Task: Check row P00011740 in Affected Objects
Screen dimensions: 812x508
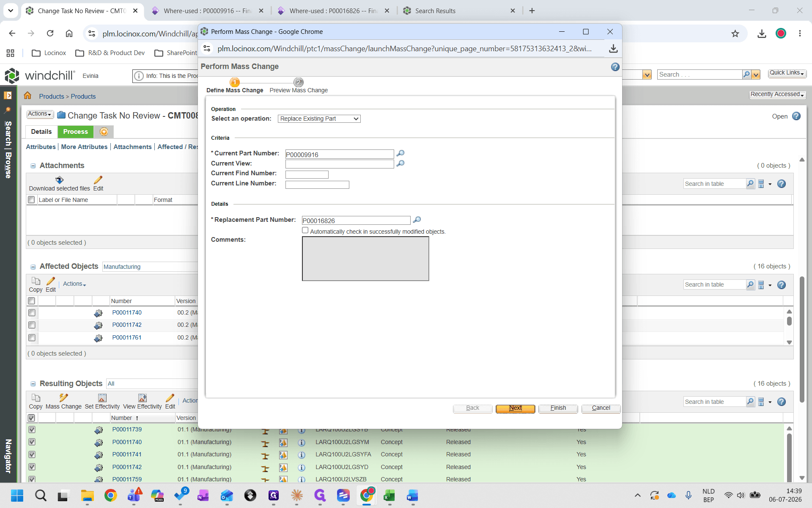Action: click(x=32, y=312)
